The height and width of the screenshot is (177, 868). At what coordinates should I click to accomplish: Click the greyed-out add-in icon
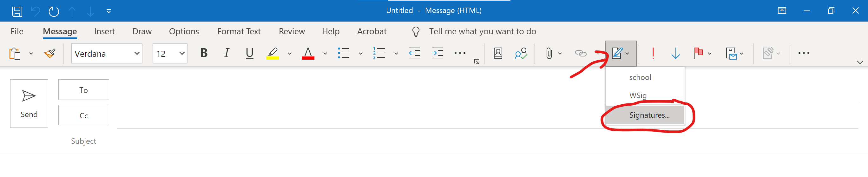point(768,53)
